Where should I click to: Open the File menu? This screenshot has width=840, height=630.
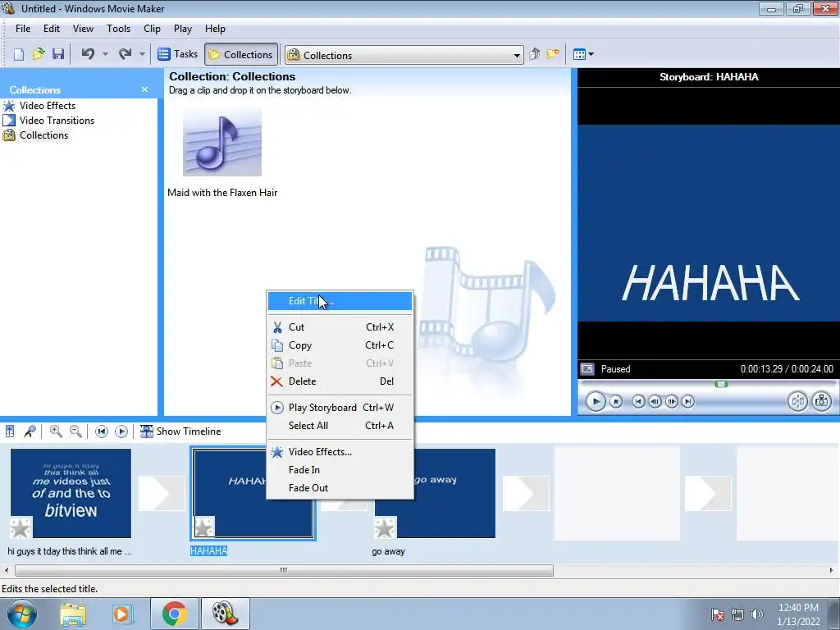tap(22, 29)
